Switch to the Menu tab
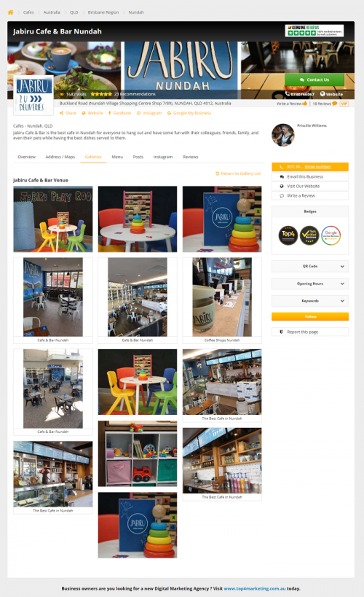The width and height of the screenshot is (364, 597). pyautogui.click(x=117, y=157)
